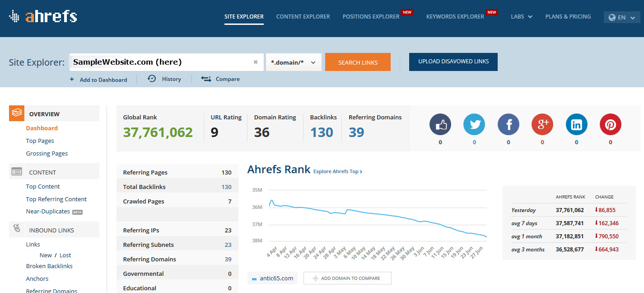This screenshot has width=644, height=293.
Task: Click the top Referring Domains value 39
Action: click(x=356, y=132)
